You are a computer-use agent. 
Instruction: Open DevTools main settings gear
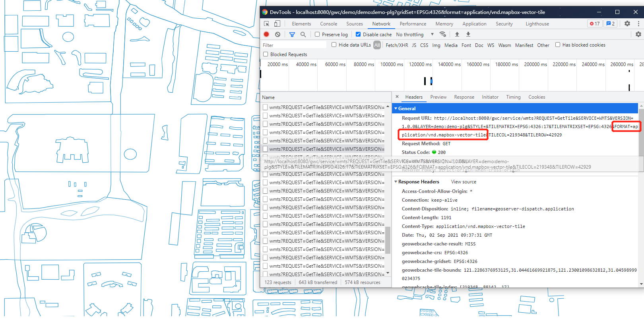pos(627,24)
